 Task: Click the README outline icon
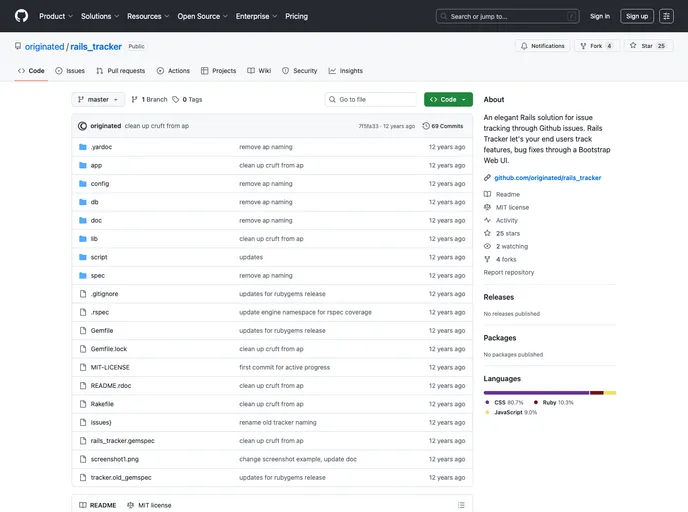click(461, 505)
